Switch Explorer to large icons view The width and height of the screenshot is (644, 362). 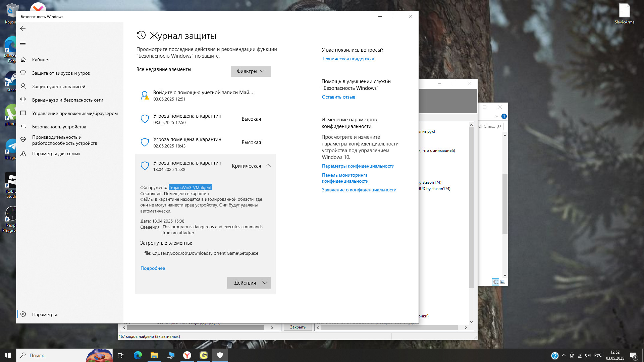(x=503, y=282)
